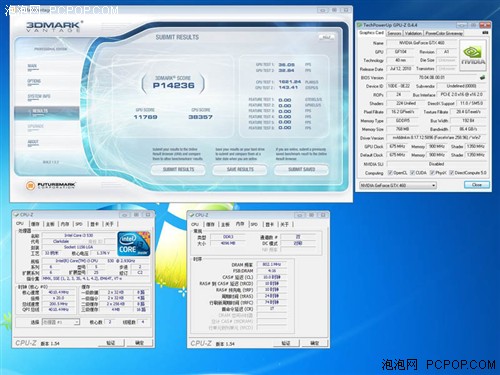Click the left CPU-Z title bar icon
This screenshot has height=375, width=500.
16,215
